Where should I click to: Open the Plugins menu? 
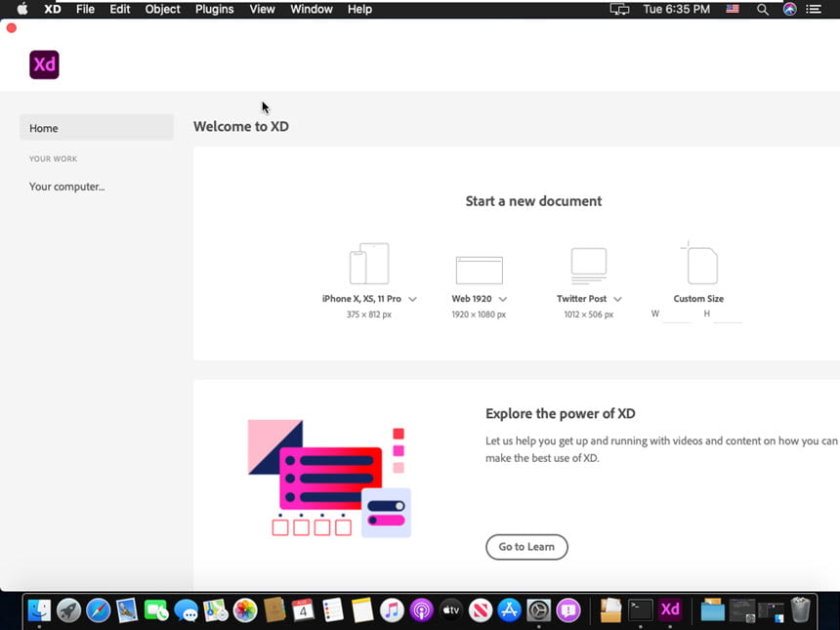[214, 9]
